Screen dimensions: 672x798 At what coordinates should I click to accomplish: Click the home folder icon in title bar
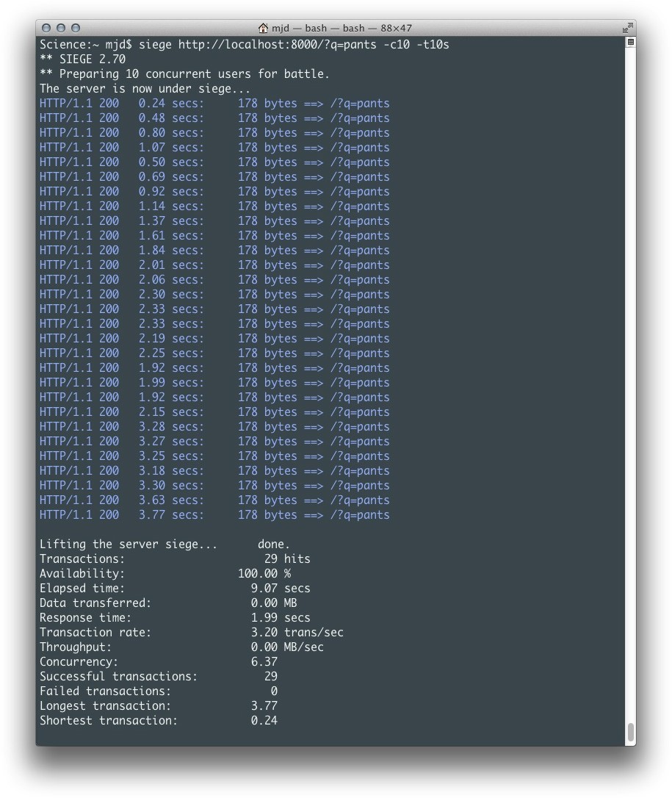pos(263,28)
